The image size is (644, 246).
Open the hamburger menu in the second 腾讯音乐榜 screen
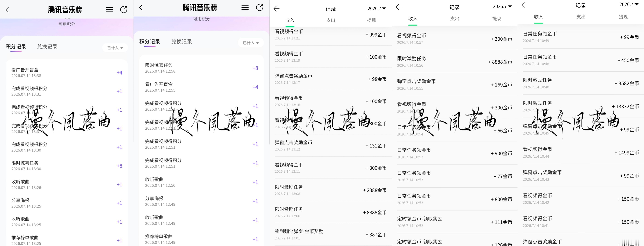(x=245, y=8)
